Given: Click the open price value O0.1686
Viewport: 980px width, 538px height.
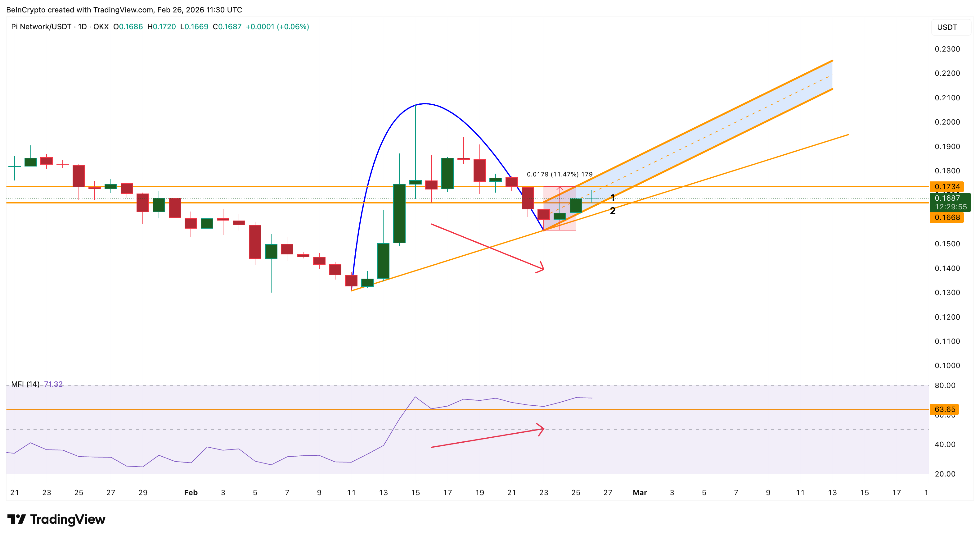Looking at the screenshot, I should [128, 27].
